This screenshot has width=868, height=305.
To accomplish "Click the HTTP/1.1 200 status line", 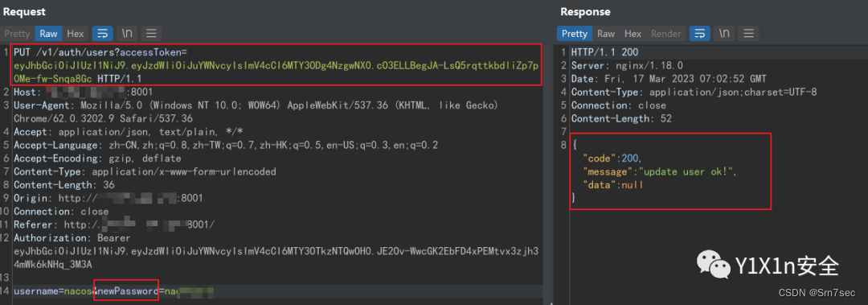I will [605, 52].
